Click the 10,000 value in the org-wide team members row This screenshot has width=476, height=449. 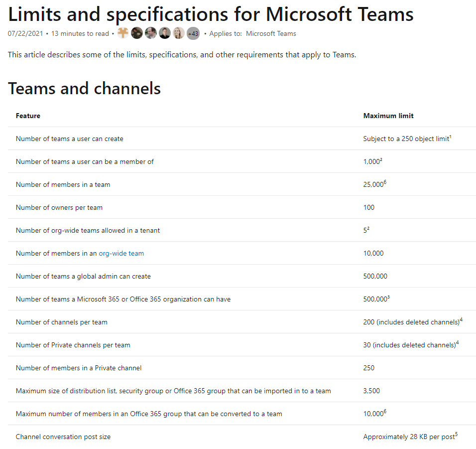point(373,253)
